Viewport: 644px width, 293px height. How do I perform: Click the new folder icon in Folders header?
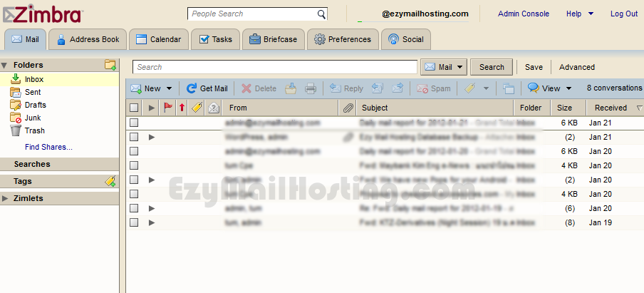110,65
